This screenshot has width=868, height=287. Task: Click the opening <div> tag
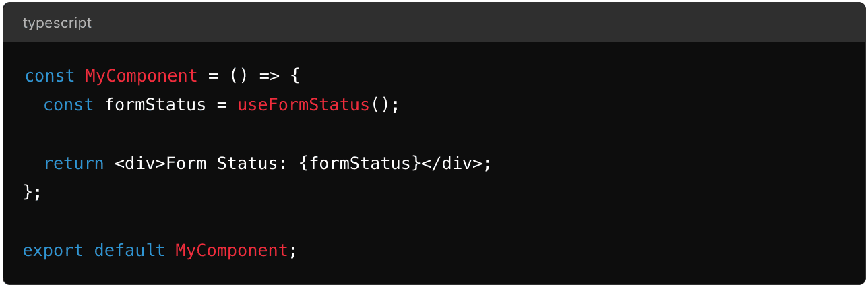140,163
